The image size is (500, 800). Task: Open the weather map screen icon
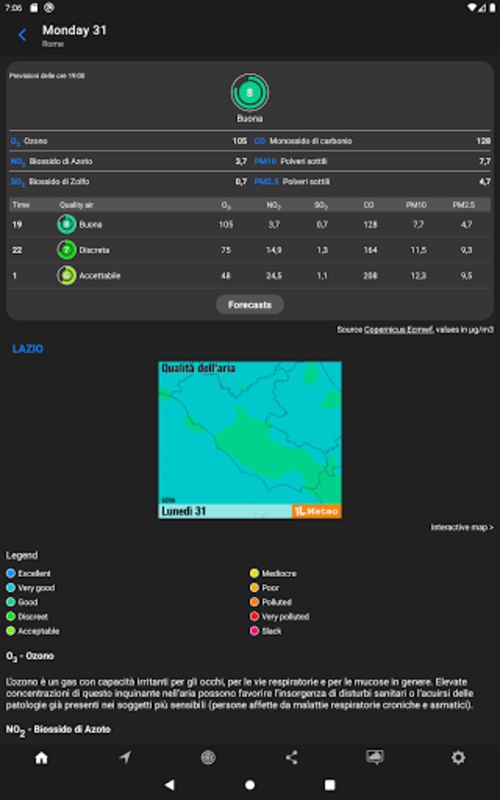pyautogui.click(x=375, y=758)
